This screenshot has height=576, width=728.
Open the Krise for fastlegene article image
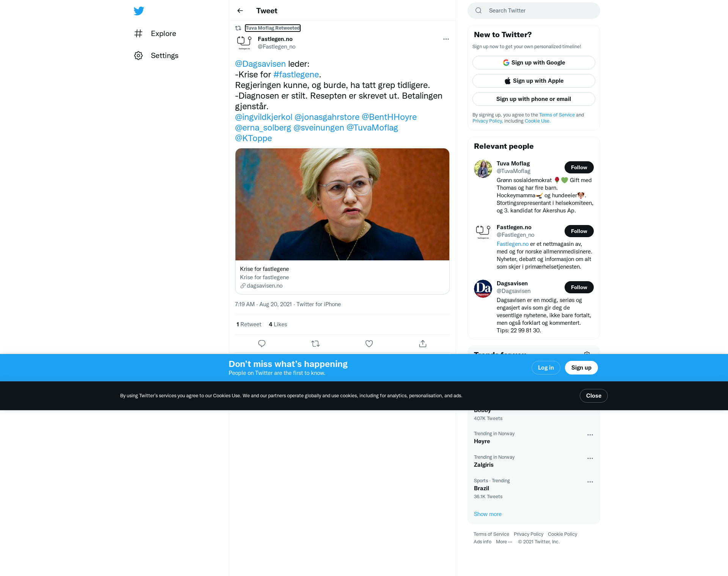tap(342, 204)
